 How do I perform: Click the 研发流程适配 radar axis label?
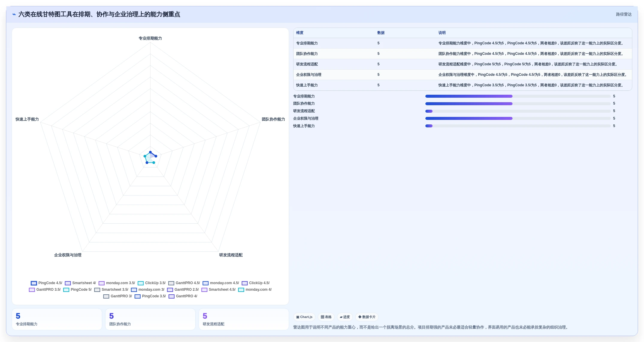tap(231, 255)
